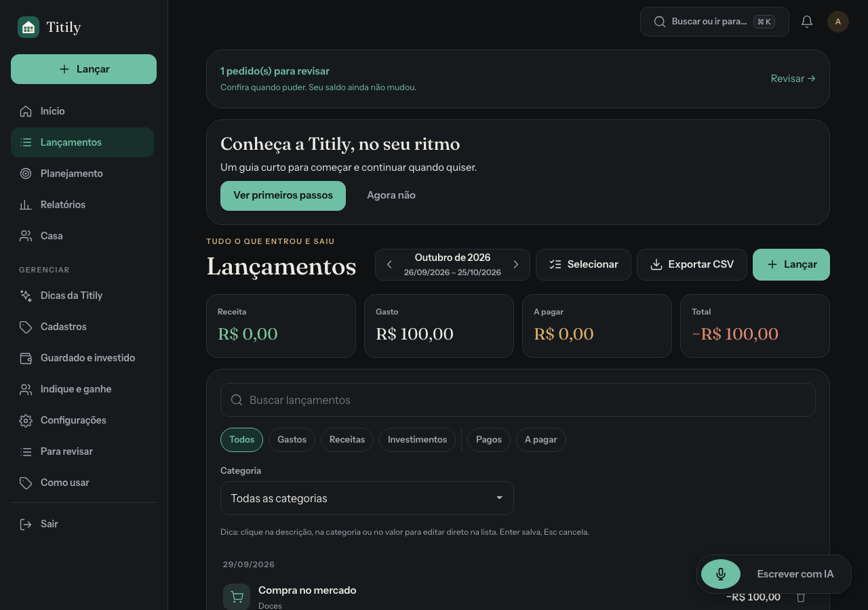Click the sidebar Lançar button
Image resolution: width=868 pixels, height=610 pixels.
click(83, 69)
